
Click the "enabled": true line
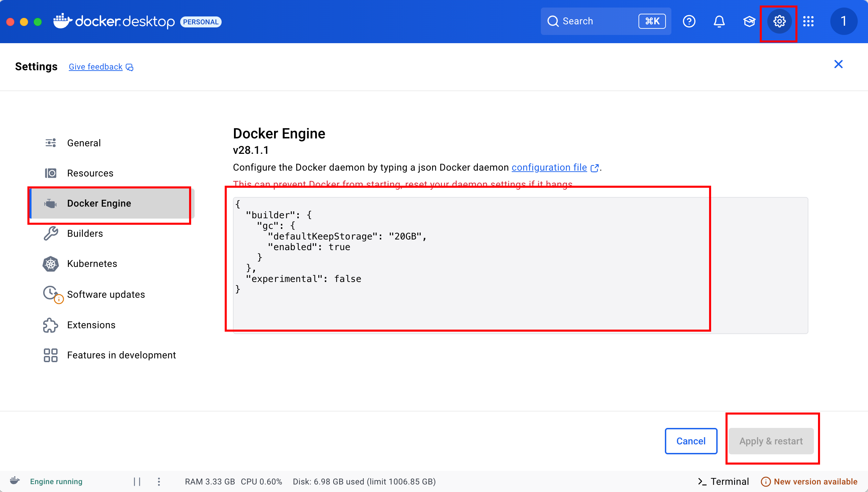pyautogui.click(x=309, y=247)
